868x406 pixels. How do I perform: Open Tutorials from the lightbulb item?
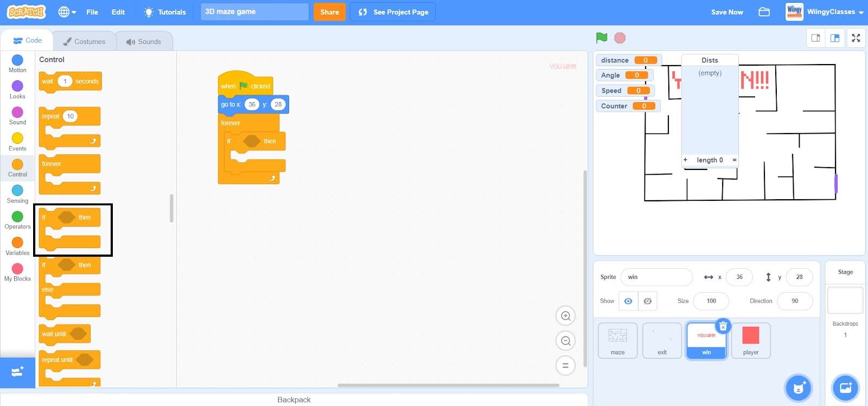164,12
